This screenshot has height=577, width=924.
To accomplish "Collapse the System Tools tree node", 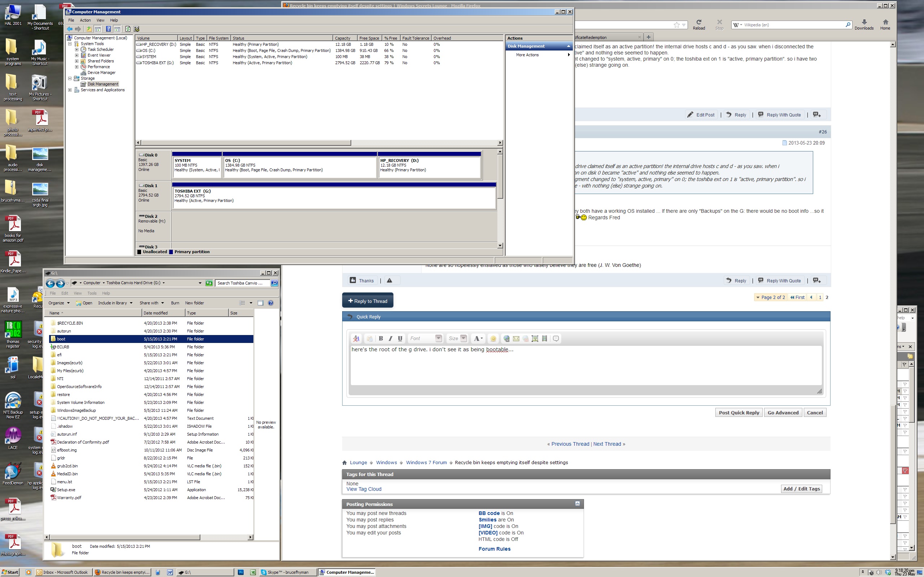I will click(x=70, y=44).
